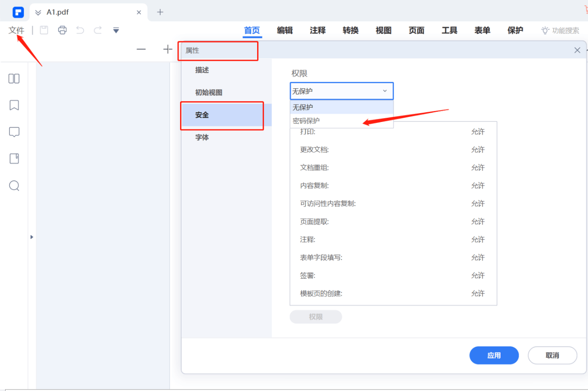
Task: Select 安全 in properties sidebar
Action: [x=226, y=115]
